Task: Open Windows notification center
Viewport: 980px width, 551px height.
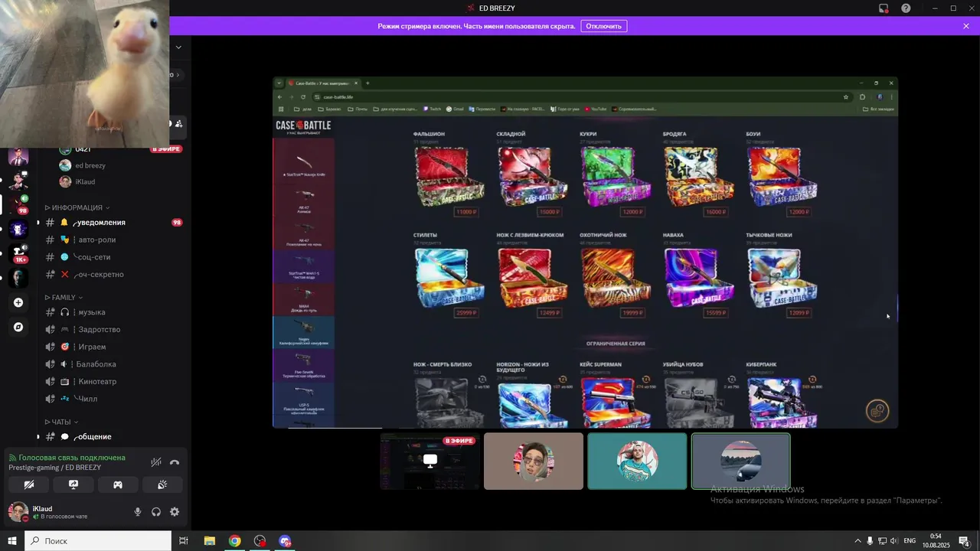Action: [964, 541]
